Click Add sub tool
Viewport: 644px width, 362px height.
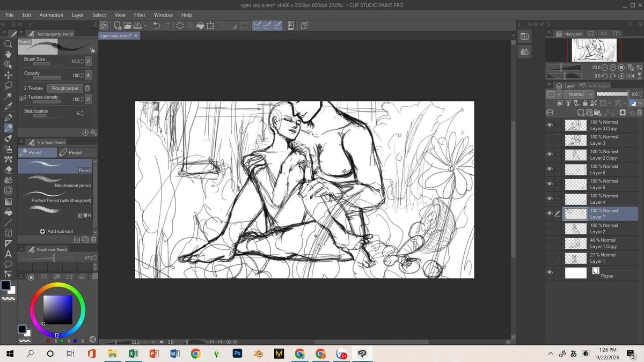(x=56, y=232)
